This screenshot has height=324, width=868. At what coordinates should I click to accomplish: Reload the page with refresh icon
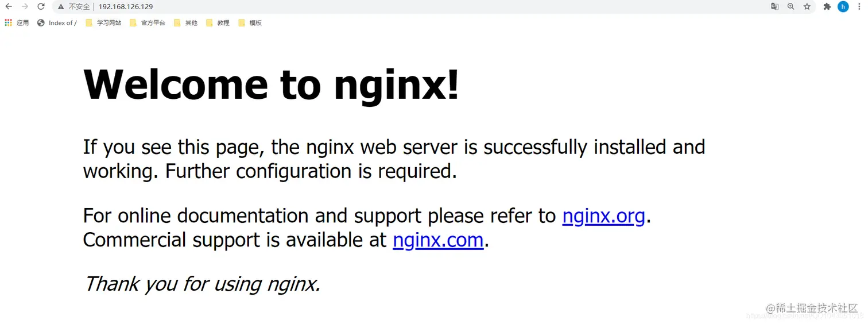41,6
